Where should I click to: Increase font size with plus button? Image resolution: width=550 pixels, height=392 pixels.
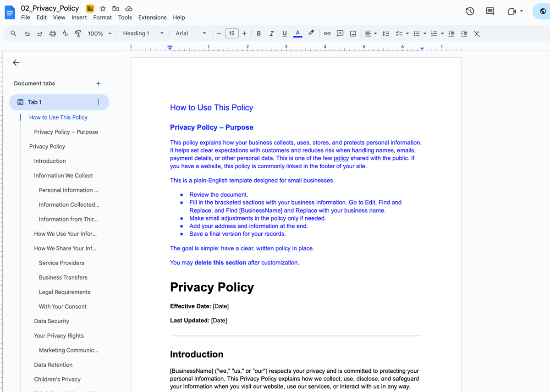(244, 33)
